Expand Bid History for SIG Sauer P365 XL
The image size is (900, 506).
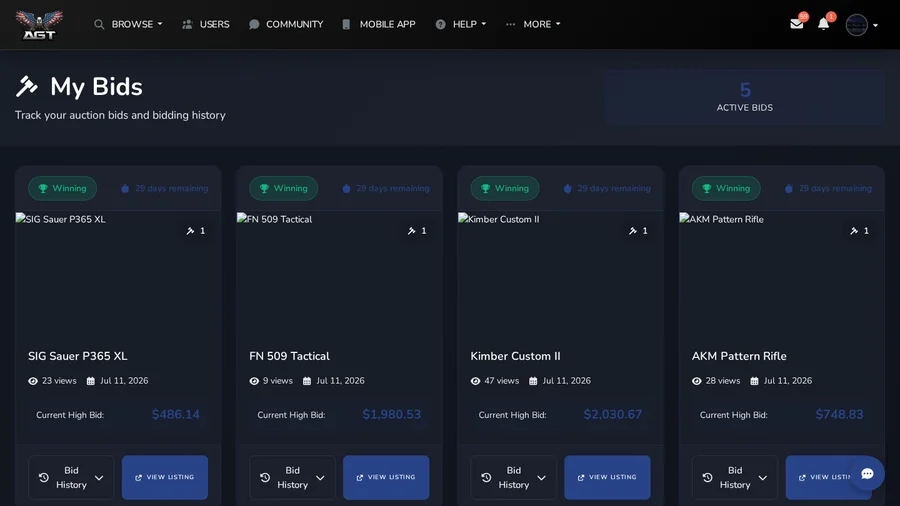coord(71,477)
